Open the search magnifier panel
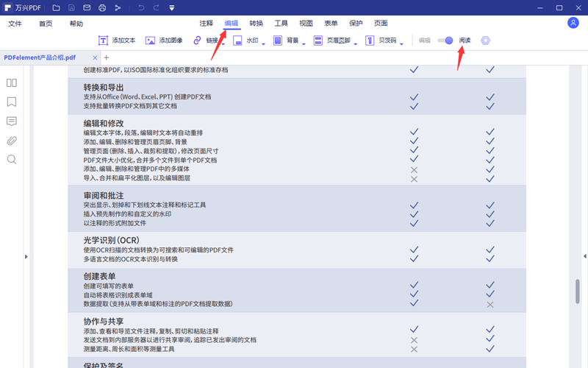This screenshot has width=588, height=368. pyautogui.click(x=12, y=159)
